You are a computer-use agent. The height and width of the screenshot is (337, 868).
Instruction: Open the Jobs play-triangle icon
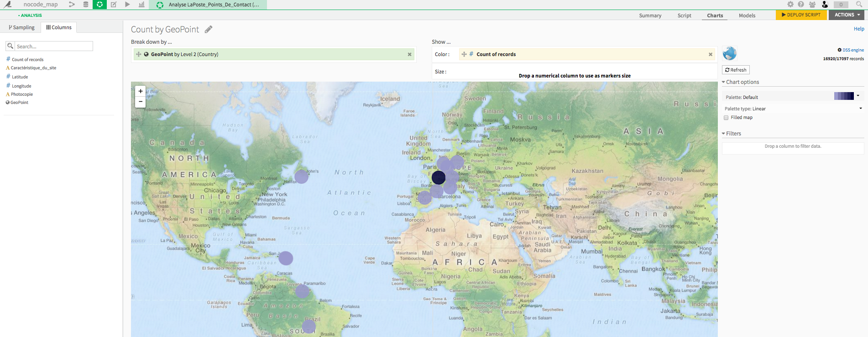coord(127,5)
